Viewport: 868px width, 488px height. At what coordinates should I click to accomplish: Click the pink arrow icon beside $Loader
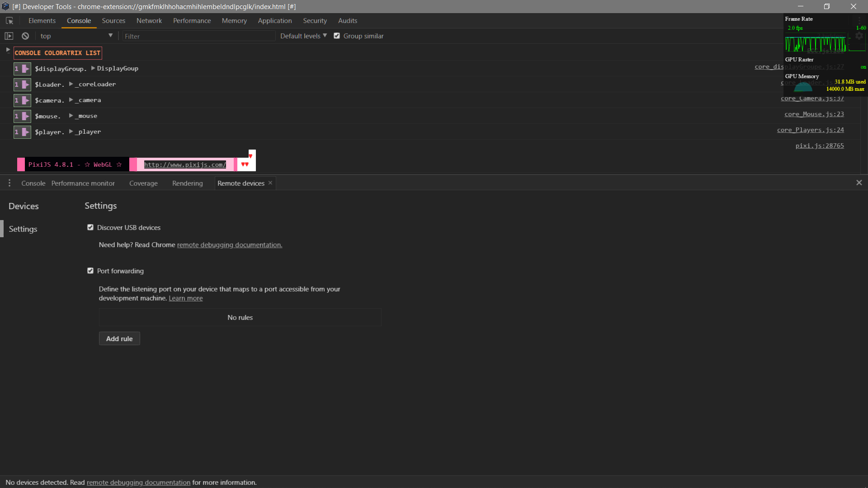click(x=26, y=84)
